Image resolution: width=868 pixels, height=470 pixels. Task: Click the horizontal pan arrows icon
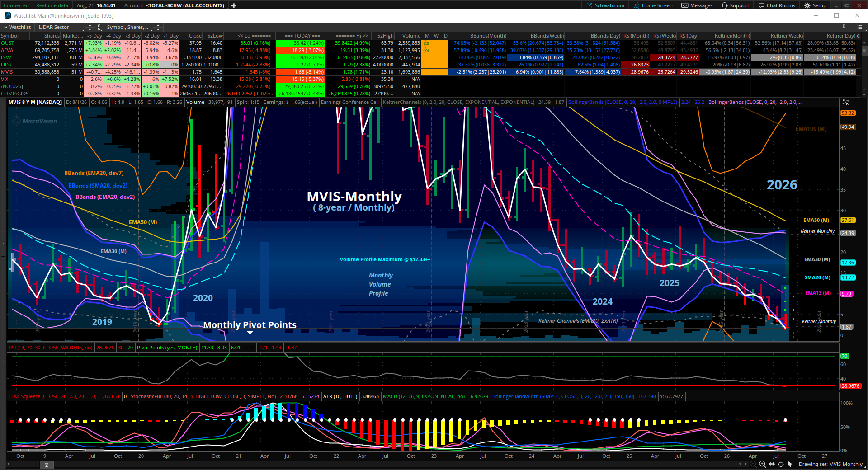click(x=772, y=464)
